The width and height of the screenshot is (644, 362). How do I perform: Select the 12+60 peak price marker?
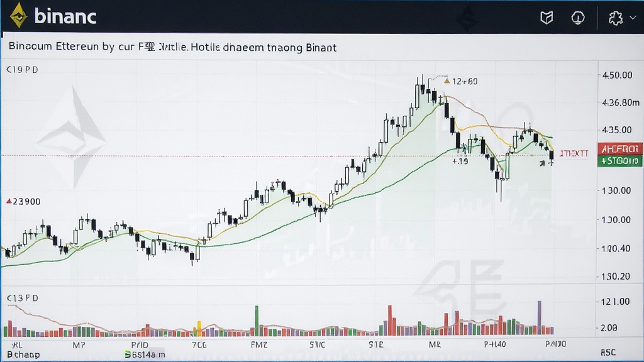click(461, 81)
